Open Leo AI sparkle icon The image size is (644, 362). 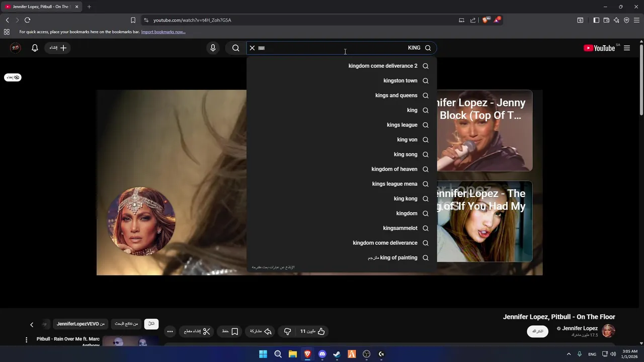(x=616, y=20)
